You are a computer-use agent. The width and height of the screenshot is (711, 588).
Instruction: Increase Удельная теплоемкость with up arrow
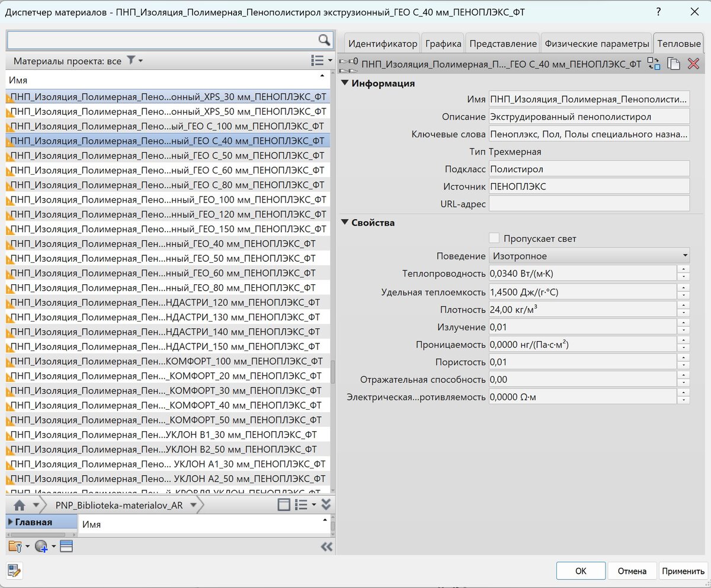(684, 288)
